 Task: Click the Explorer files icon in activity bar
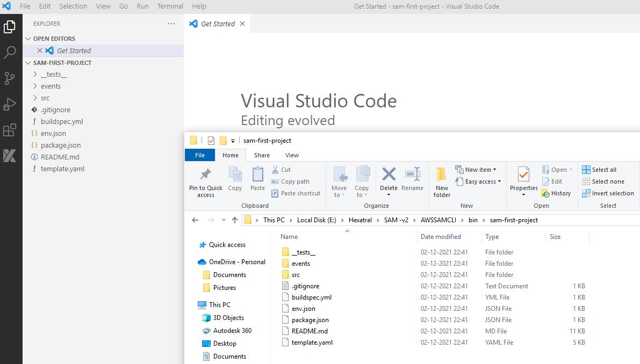click(10, 26)
